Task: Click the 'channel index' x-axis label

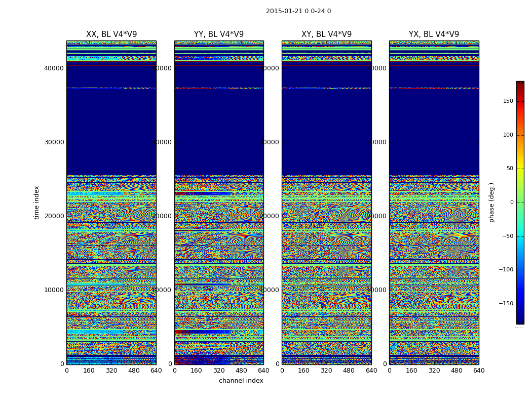Action: 241,381
